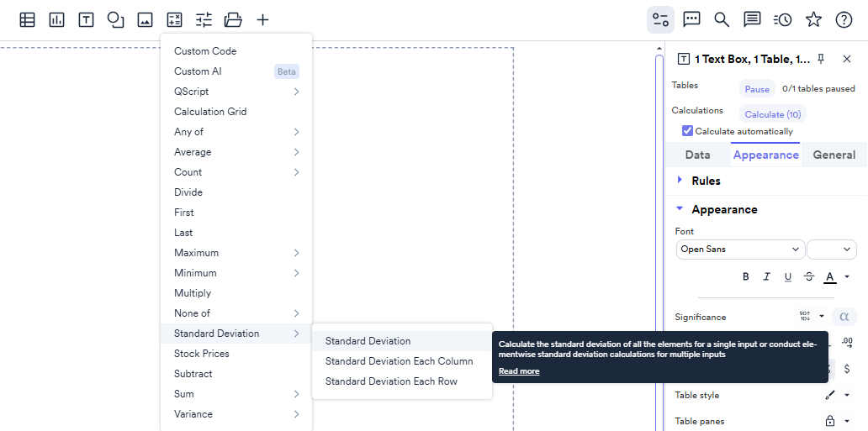Choose Standard Deviation Each Column
This screenshot has width=868, height=431.
402,361
